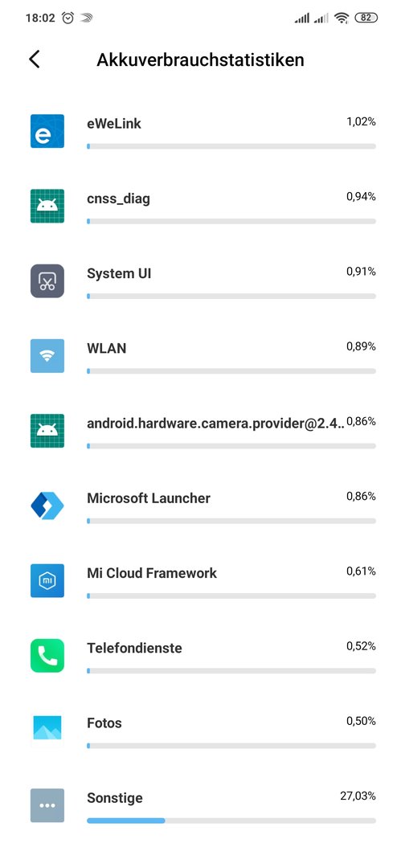Tap the System UI scissors icon
The width and height of the screenshot is (401, 868).
click(x=47, y=281)
